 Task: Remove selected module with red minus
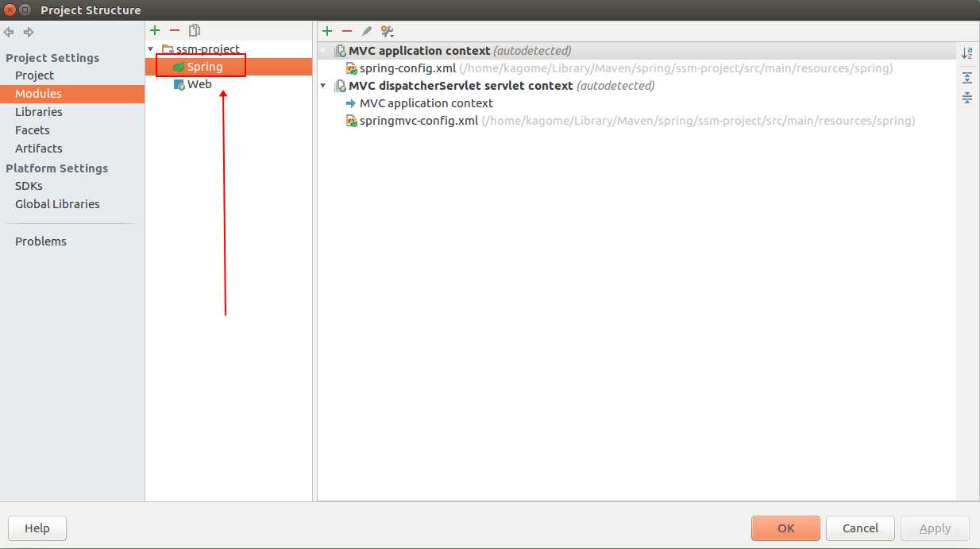coord(175,30)
